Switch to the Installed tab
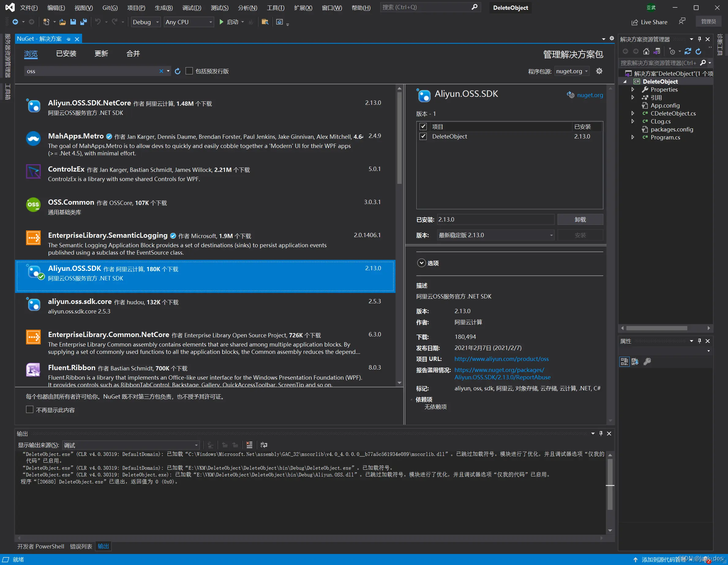The width and height of the screenshot is (728, 565). click(x=66, y=54)
